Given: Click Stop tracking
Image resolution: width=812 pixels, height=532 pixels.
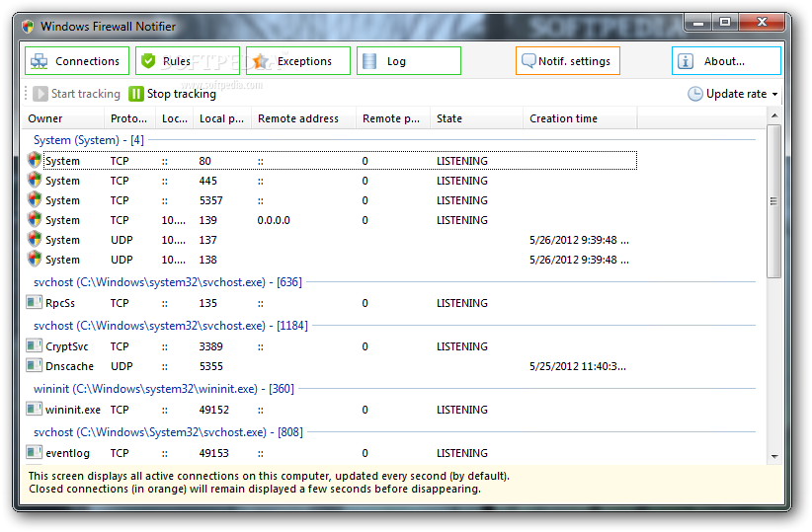Looking at the screenshot, I should 173,94.
